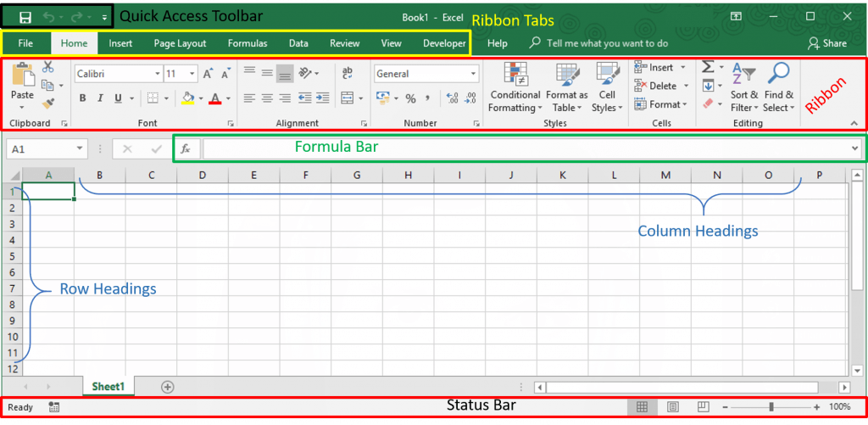This screenshot has height=425, width=868.
Task: Open the Format as Table dropdown
Action: [567, 87]
